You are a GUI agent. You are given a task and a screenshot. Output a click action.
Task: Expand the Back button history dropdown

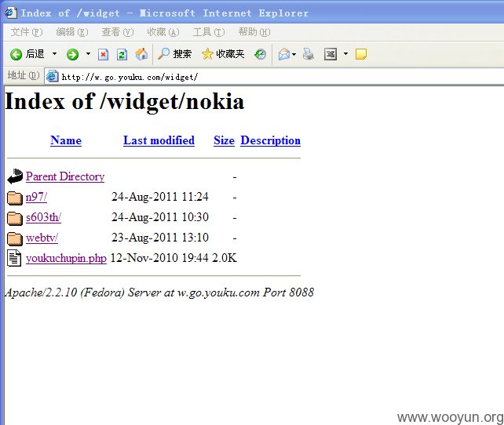pyautogui.click(x=54, y=54)
